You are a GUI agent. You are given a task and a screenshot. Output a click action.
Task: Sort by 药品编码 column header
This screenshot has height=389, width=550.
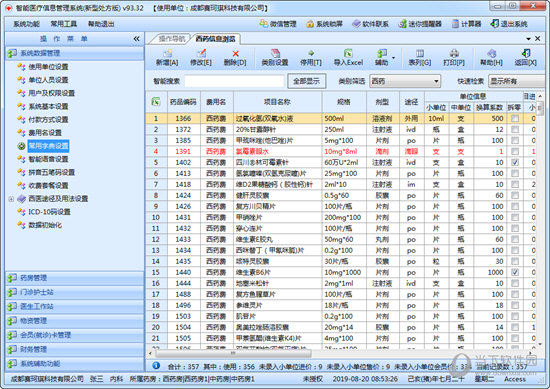(x=183, y=102)
